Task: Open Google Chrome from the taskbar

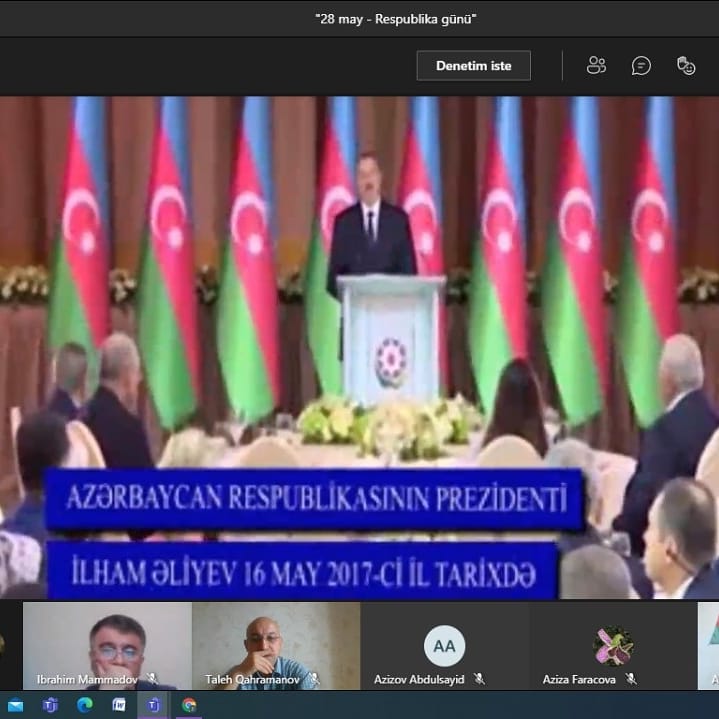Action: pos(188,705)
